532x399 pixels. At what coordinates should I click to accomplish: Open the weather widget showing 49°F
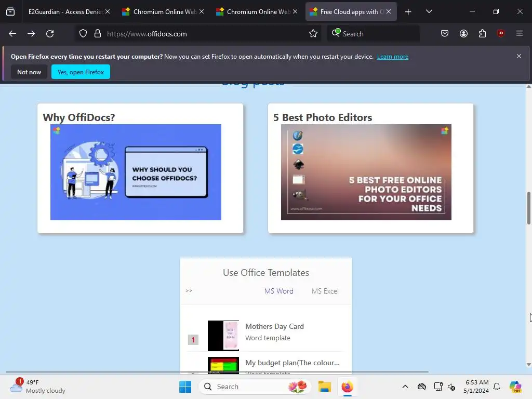[x=37, y=387]
